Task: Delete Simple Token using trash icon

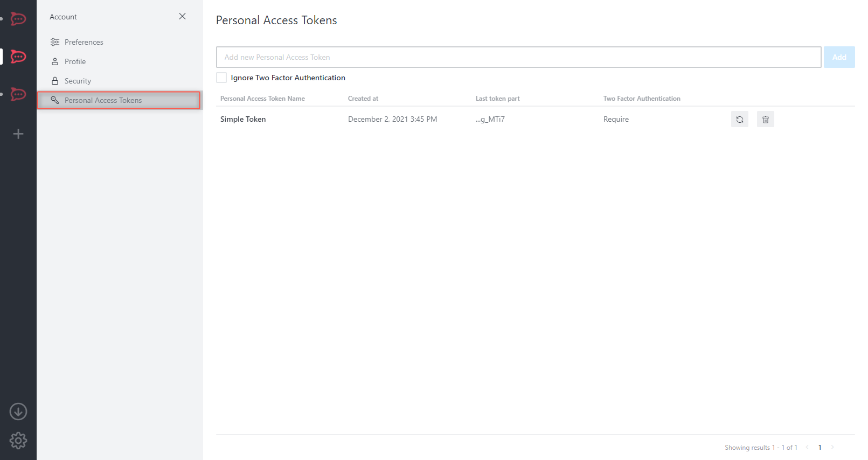Action: click(766, 120)
